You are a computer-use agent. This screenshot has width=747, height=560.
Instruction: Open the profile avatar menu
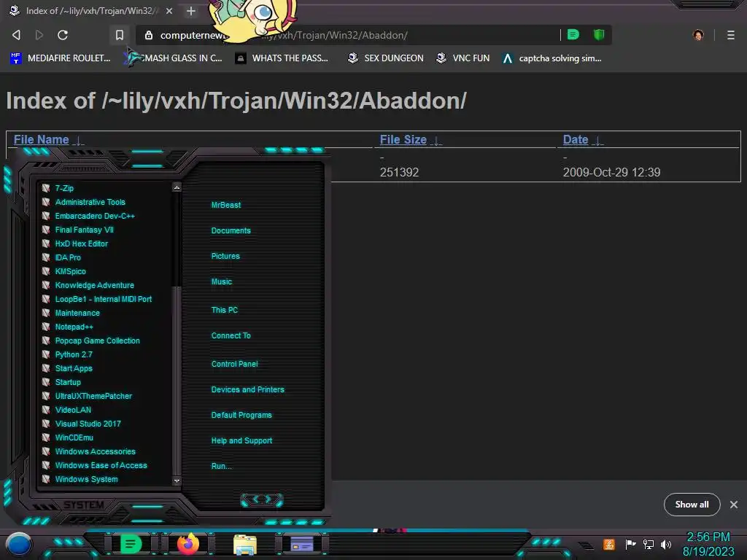coord(698,35)
